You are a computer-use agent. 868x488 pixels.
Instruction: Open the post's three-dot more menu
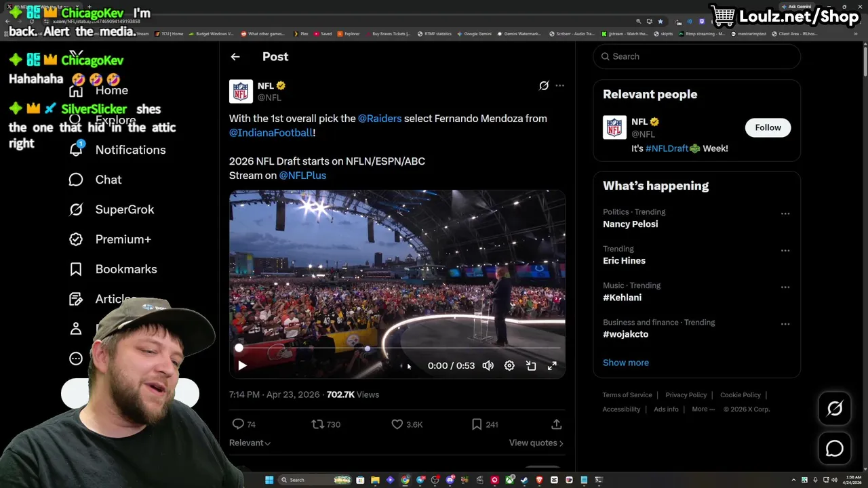click(x=559, y=85)
